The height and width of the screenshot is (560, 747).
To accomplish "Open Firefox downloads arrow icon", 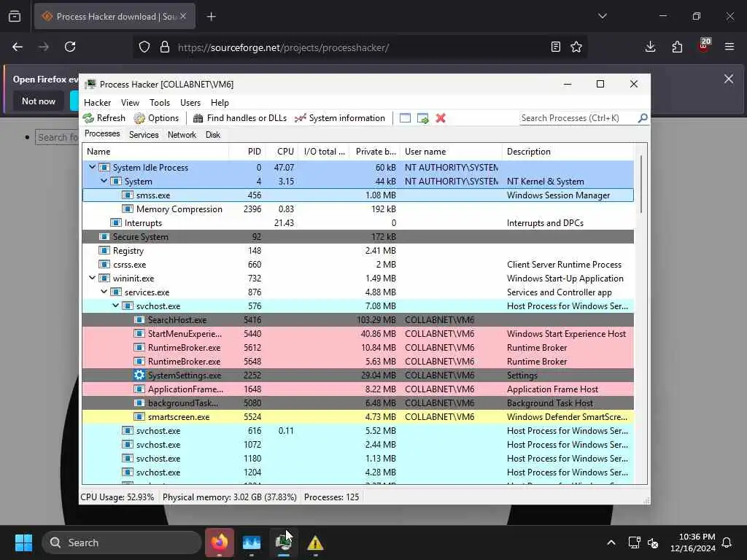I will click(x=650, y=47).
